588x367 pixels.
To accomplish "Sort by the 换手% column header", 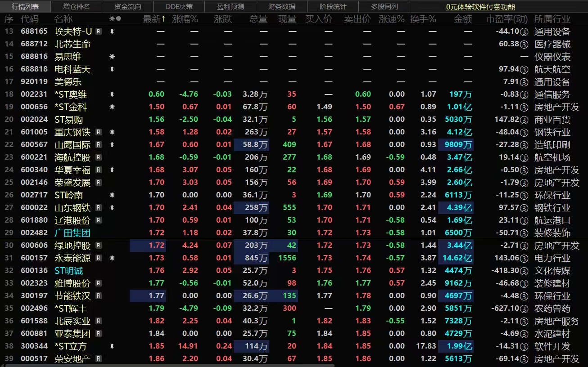I will coord(424,19).
